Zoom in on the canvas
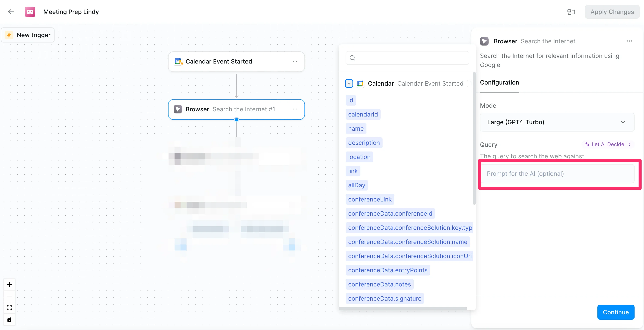Screen dimensions: 644x330 coord(9,285)
